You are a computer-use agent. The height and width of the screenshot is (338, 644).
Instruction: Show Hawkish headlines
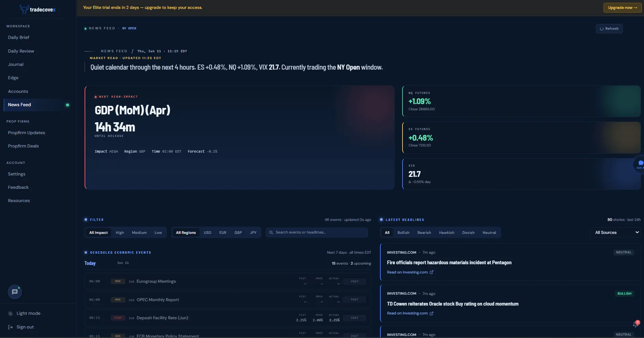pyautogui.click(x=447, y=233)
